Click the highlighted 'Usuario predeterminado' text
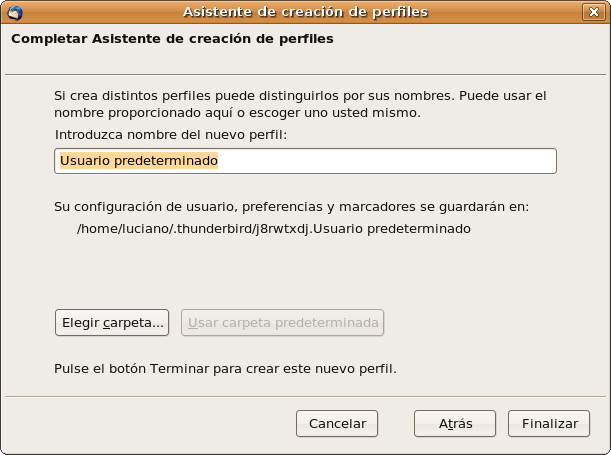The image size is (611, 455). tap(139, 160)
